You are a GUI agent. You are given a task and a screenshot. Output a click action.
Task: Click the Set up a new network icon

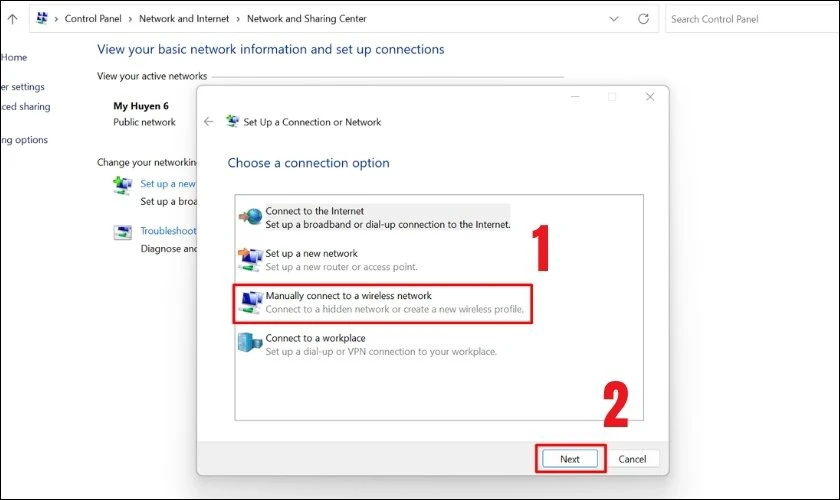250,259
